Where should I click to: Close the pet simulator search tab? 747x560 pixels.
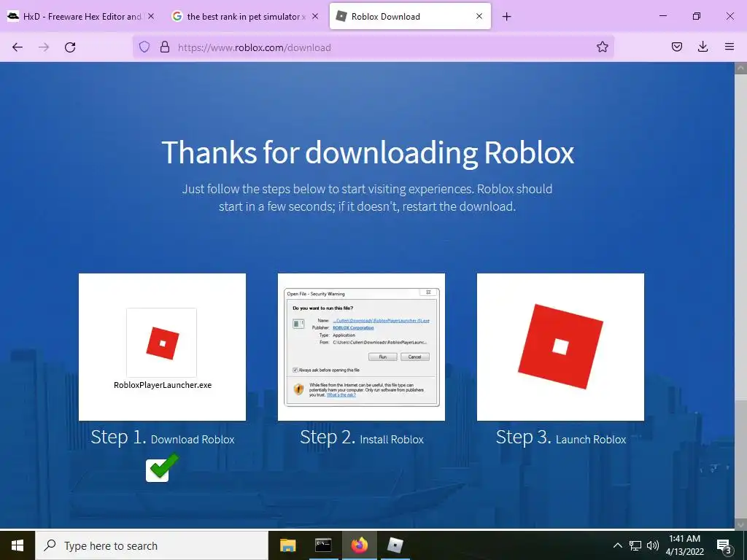pyautogui.click(x=315, y=16)
